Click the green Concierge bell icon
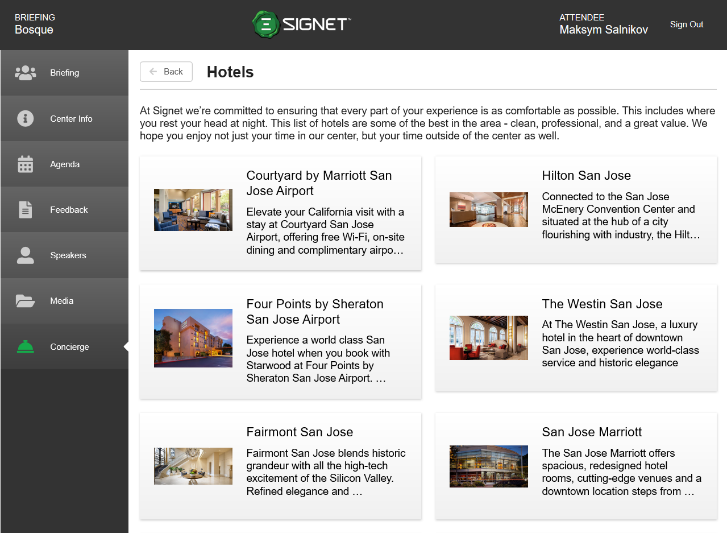The height and width of the screenshot is (533, 727). click(26, 347)
